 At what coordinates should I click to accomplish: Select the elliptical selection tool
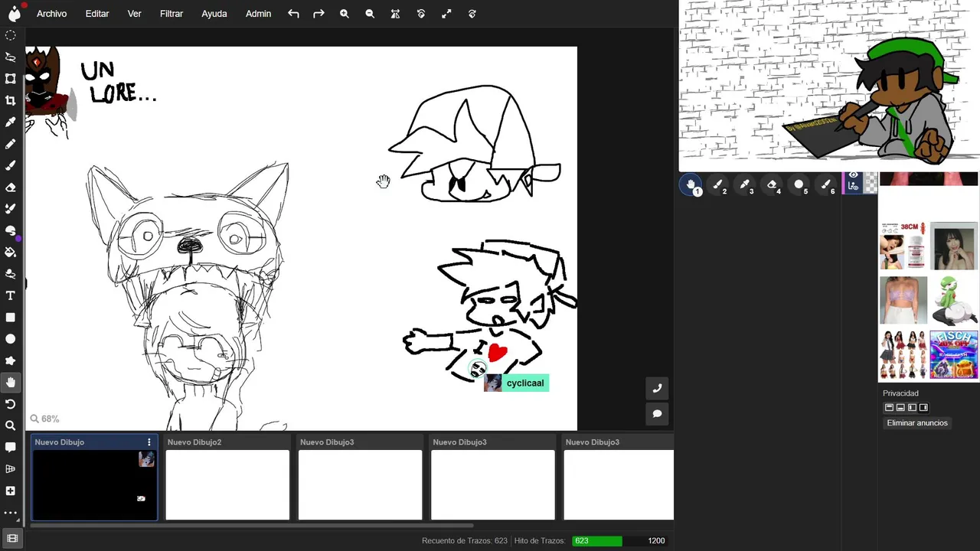(11, 35)
